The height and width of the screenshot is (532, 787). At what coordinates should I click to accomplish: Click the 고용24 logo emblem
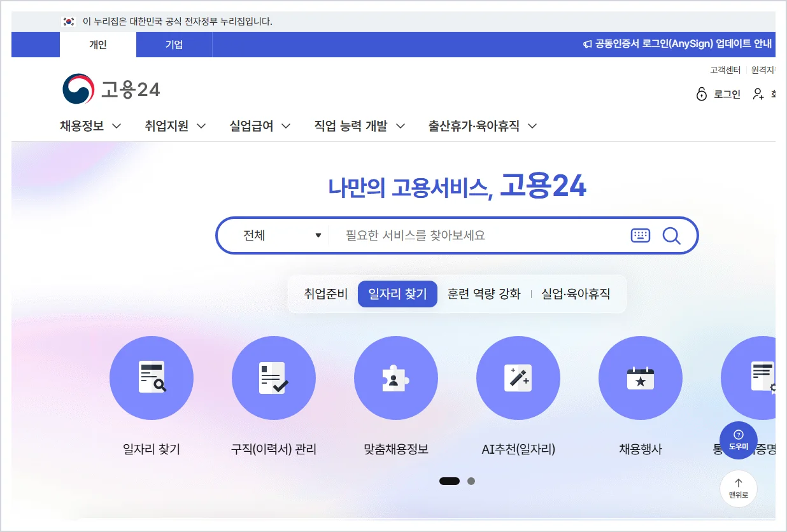click(x=78, y=89)
